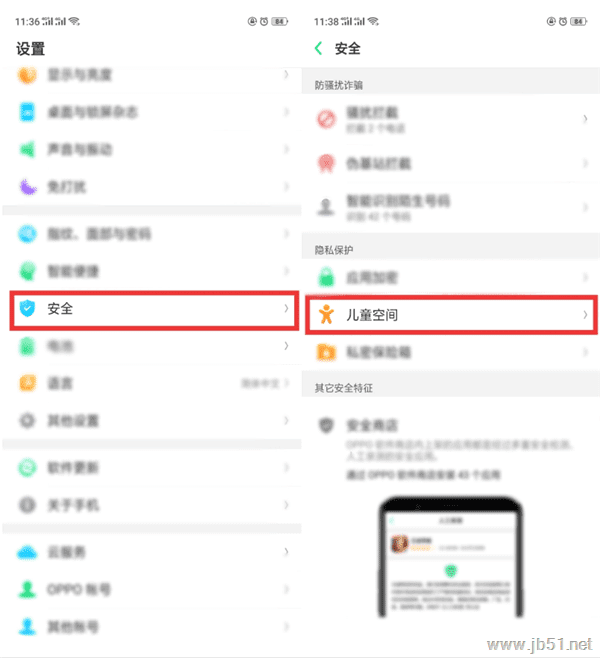Expand the chevron on the green battery 电池 row
Screen dimensions: 600x658
click(x=287, y=346)
